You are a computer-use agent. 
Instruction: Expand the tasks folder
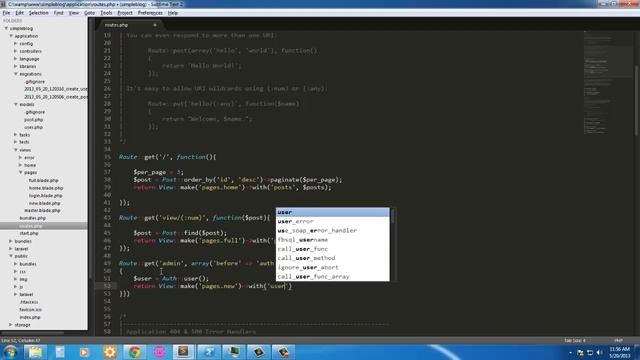pyautogui.click(x=16, y=134)
